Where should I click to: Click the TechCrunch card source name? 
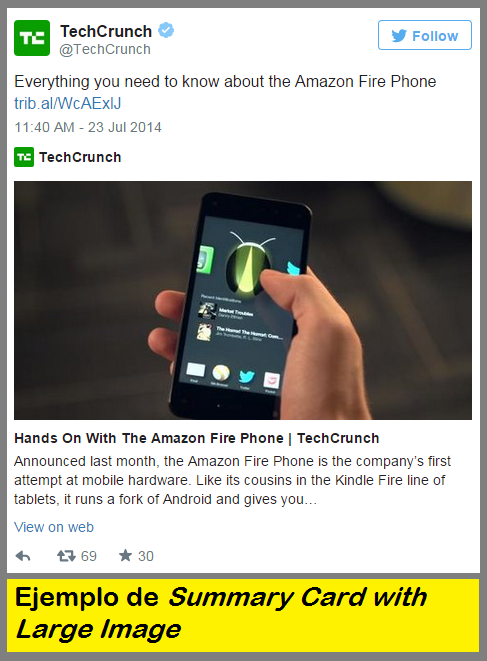click(80, 157)
